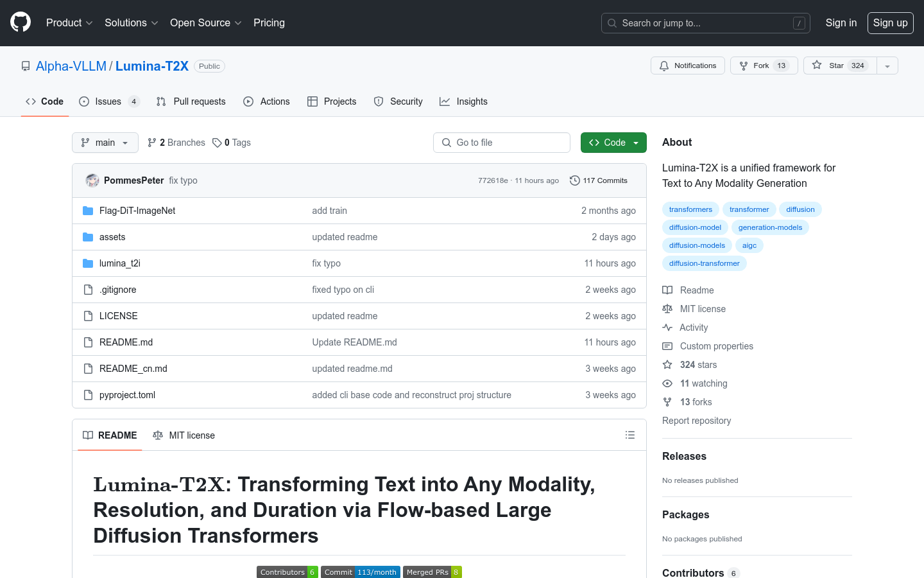
Task: Open the .gitignore file
Action: 118,290
